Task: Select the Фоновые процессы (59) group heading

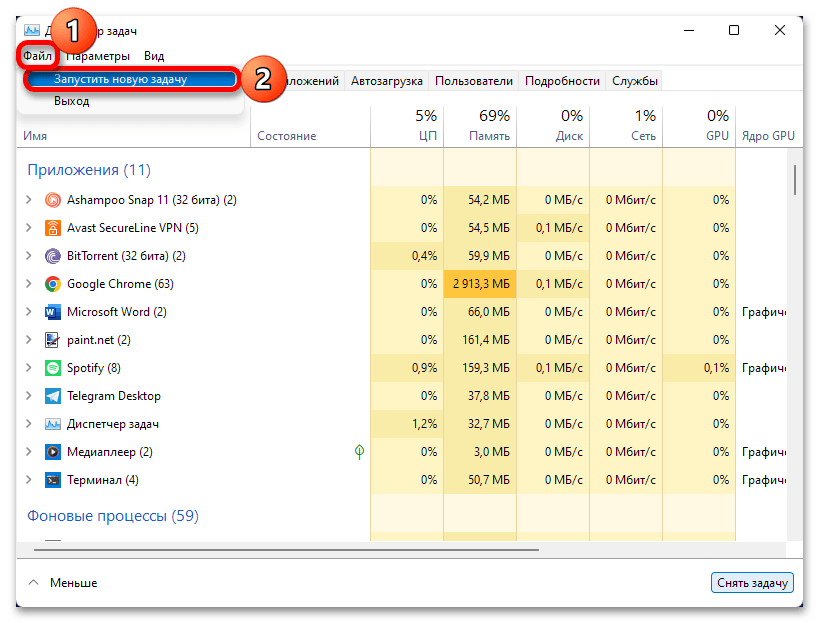Action: pos(113,516)
